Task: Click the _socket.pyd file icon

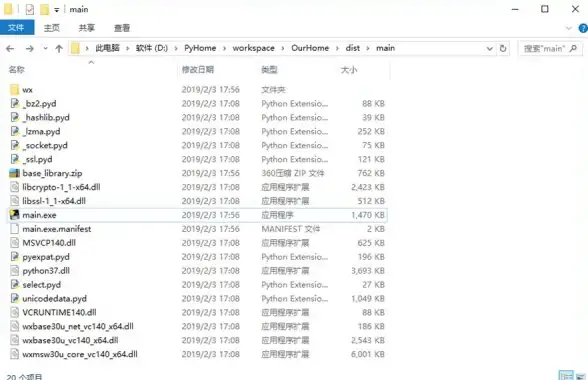Action: (14, 145)
